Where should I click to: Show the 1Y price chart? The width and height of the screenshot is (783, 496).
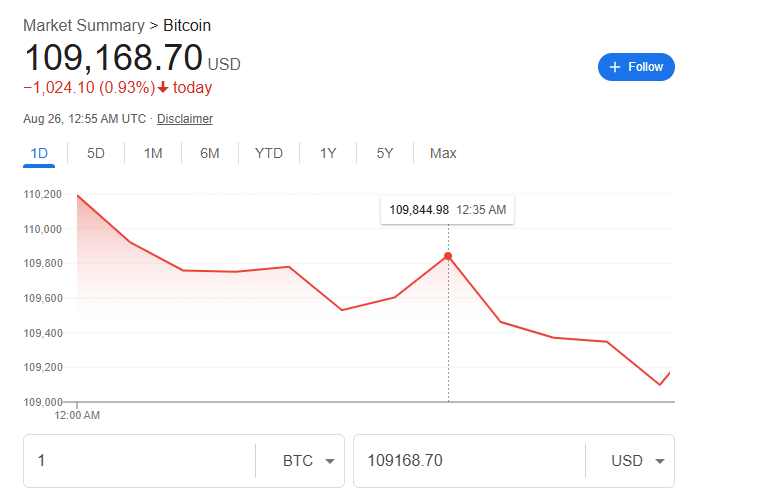pyautogui.click(x=328, y=153)
